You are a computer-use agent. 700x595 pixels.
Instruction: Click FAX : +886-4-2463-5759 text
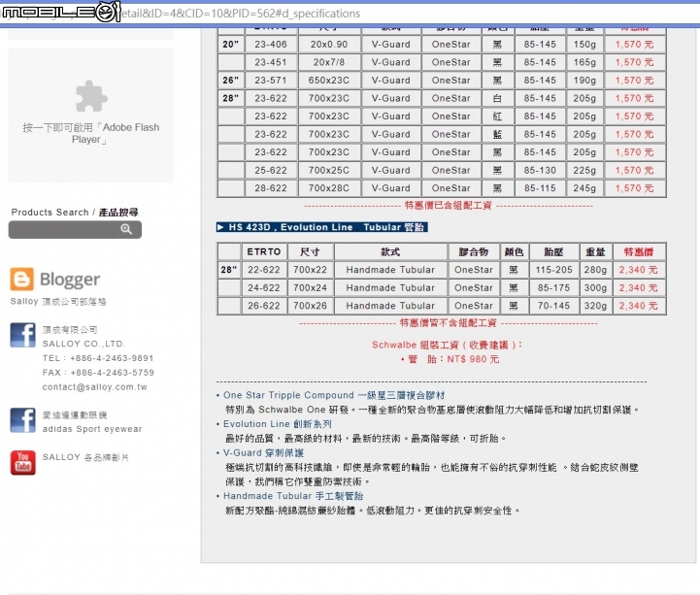(98, 373)
